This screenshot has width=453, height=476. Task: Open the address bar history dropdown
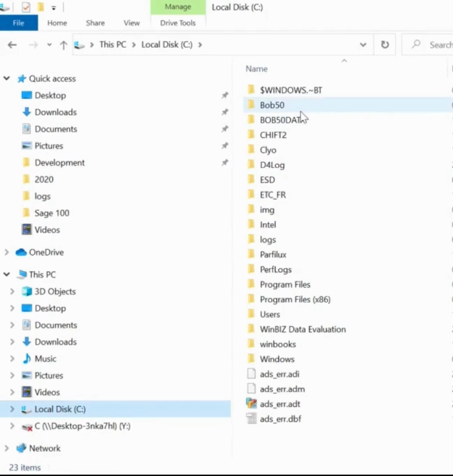click(x=363, y=45)
